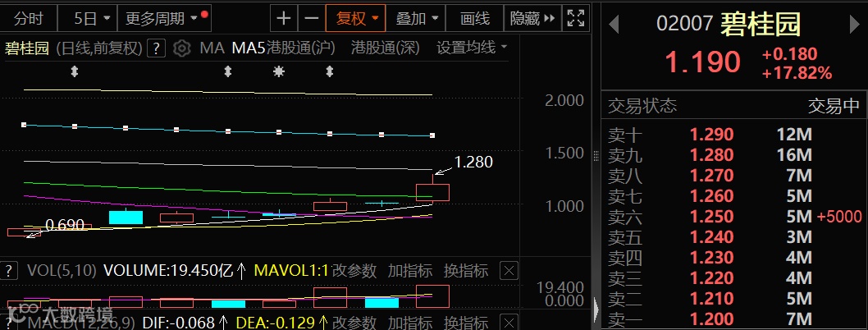The height and width of the screenshot is (330, 868).
Task: Open 更多周期 period dropdown
Action: pos(164,19)
